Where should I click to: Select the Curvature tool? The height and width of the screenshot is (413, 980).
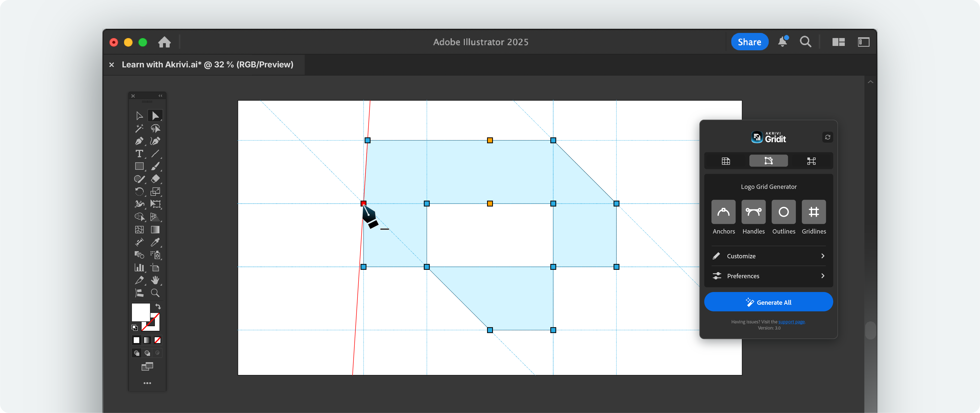[x=155, y=141]
